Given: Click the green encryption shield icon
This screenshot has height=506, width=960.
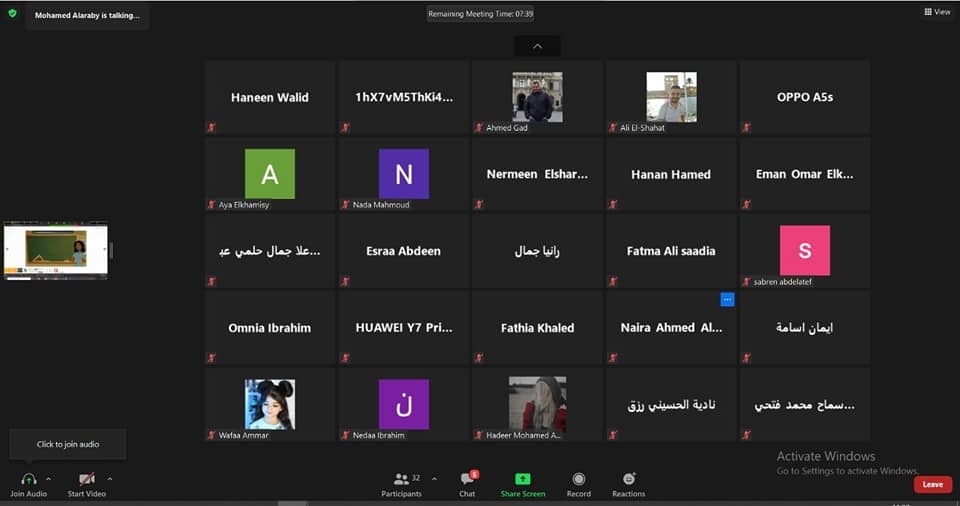Looking at the screenshot, I should [12, 13].
